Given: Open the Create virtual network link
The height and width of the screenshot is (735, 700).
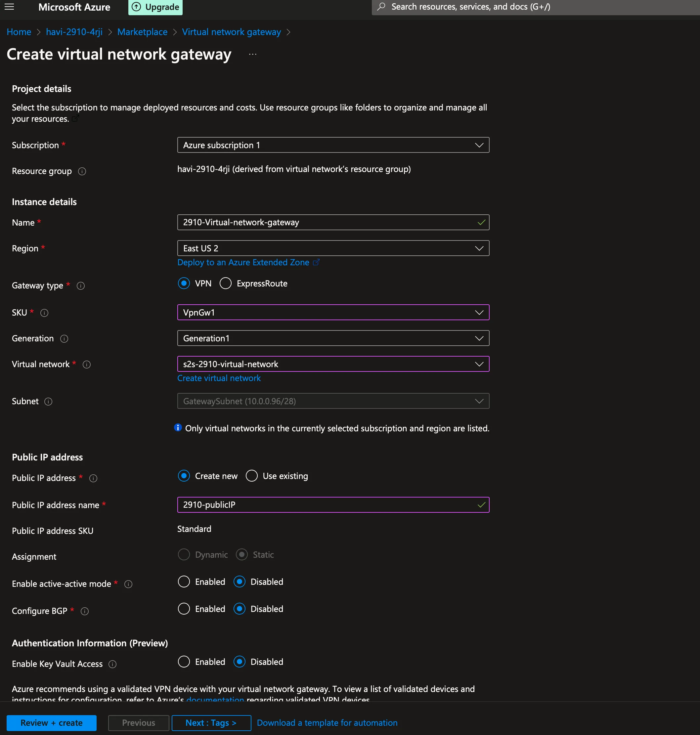Looking at the screenshot, I should click(x=219, y=378).
